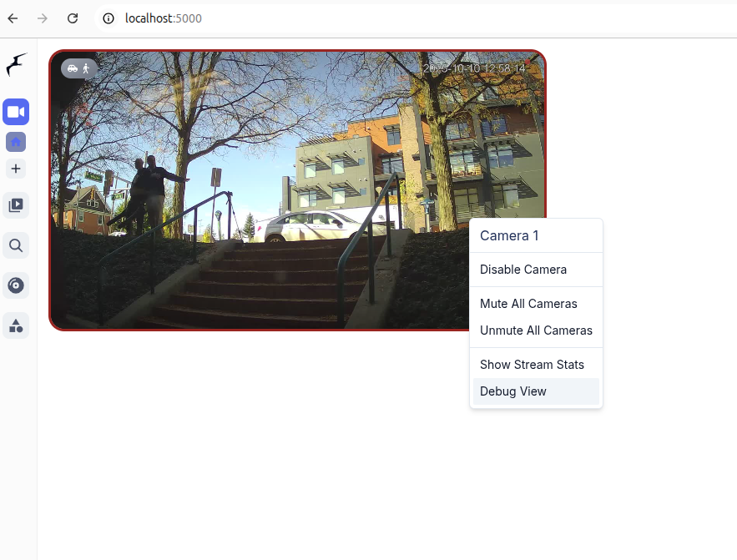This screenshot has height=560, width=737.
Task: Open the Review recordings page
Action: 16,204
